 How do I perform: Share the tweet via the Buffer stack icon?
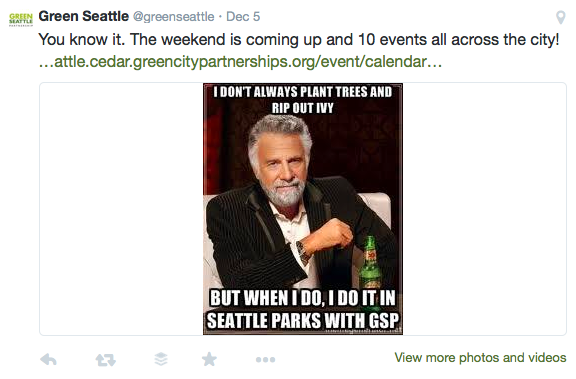pos(161,359)
